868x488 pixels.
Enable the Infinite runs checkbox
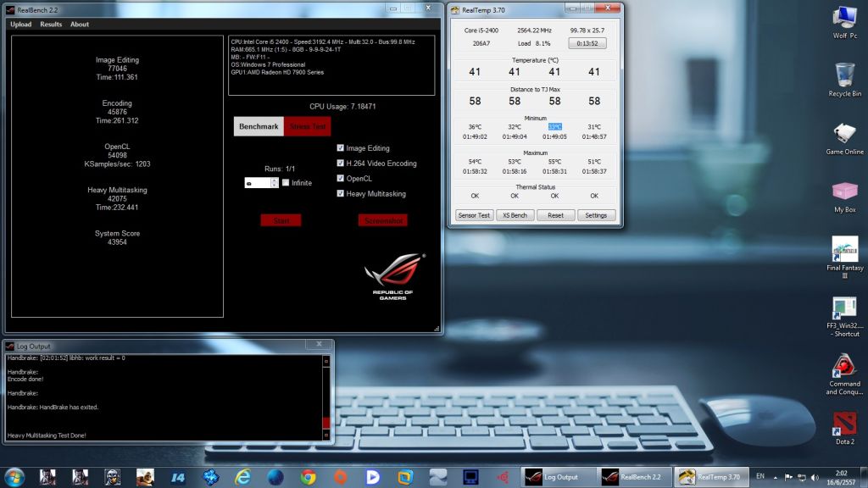point(286,183)
